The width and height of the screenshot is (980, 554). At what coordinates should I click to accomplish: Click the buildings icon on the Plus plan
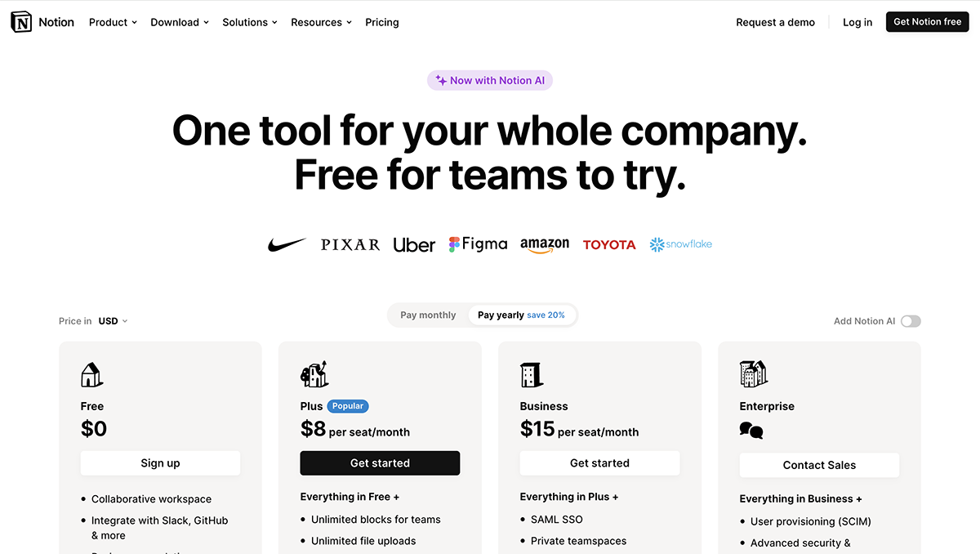[x=314, y=374]
